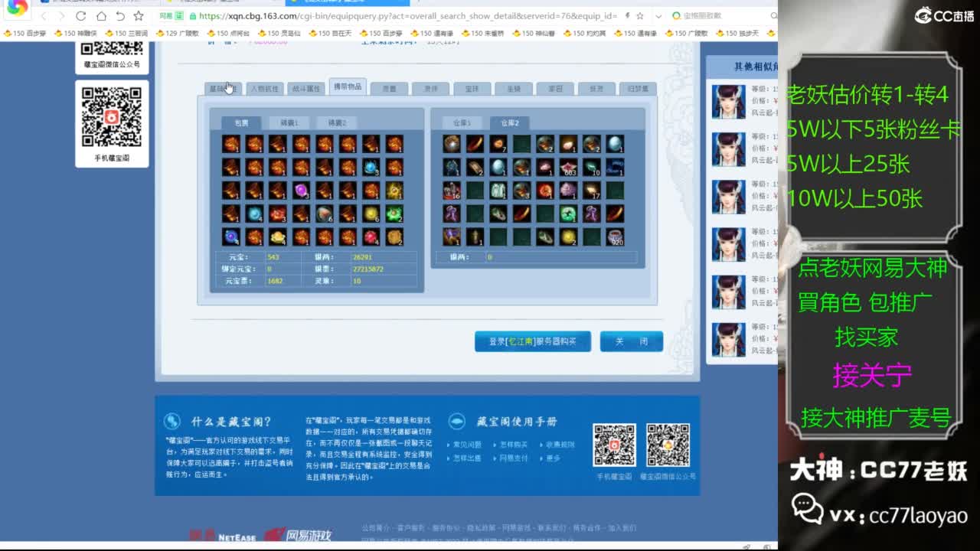Show the 包裹 bag tab
The width and height of the screenshot is (980, 551).
pyautogui.click(x=241, y=122)
